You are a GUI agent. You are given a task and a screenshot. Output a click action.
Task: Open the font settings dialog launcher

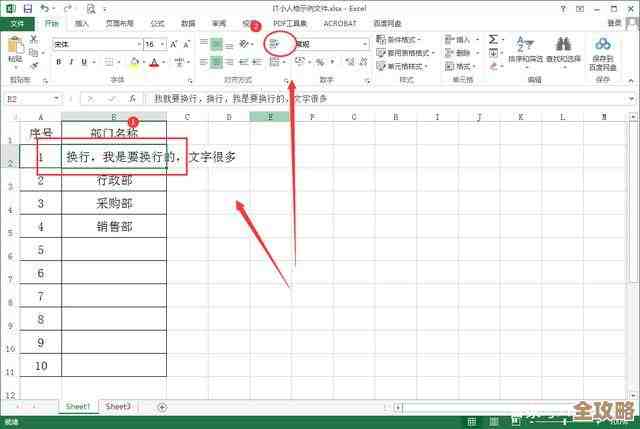(x=190, y=81)
